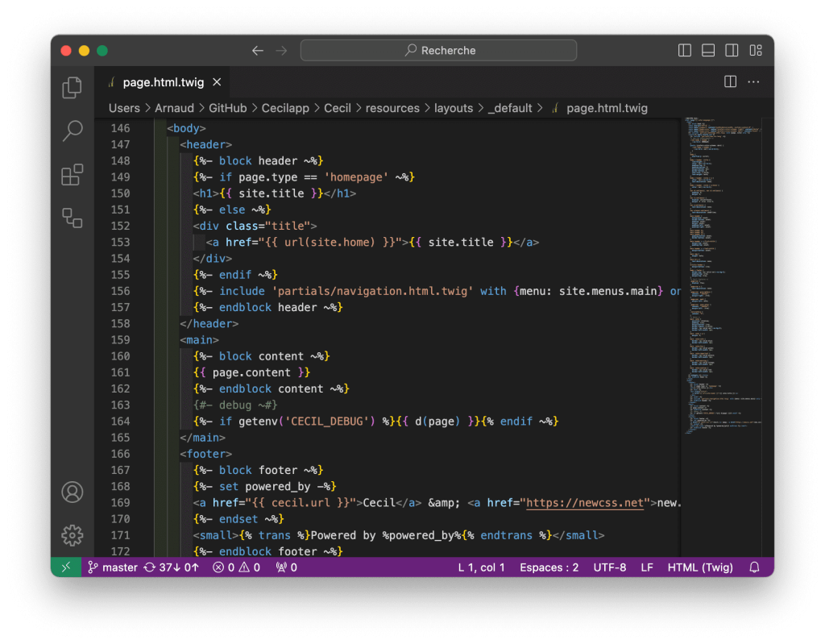Change the UTF-8 file encoding
Screen dimensions: 825x644
609,567
